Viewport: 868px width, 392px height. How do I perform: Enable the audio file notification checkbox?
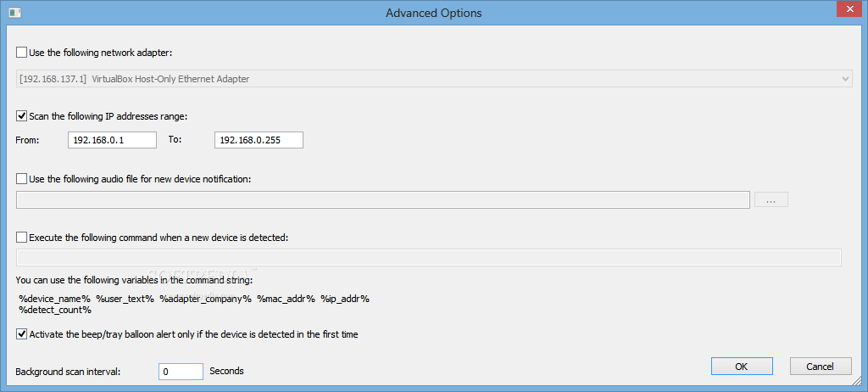[21, 178]
